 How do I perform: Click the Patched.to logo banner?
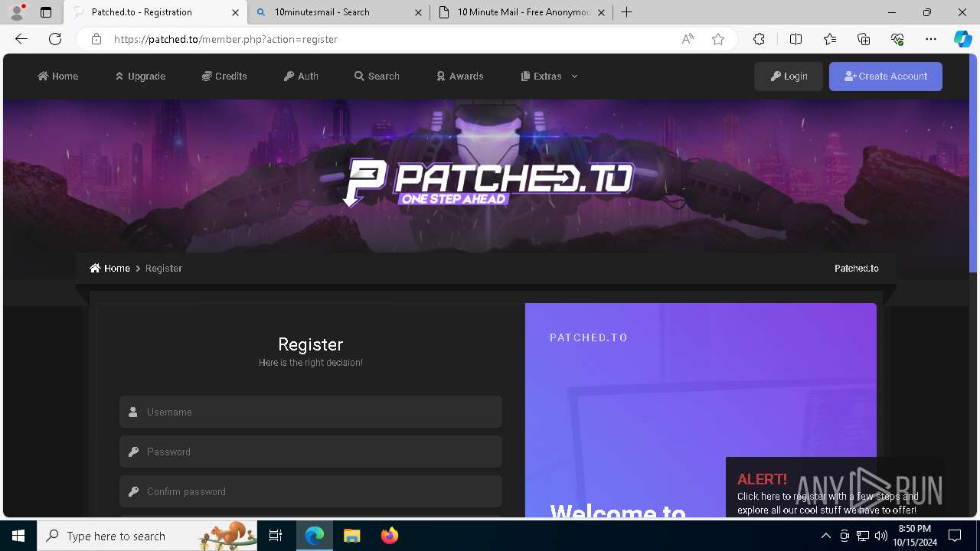488,182
